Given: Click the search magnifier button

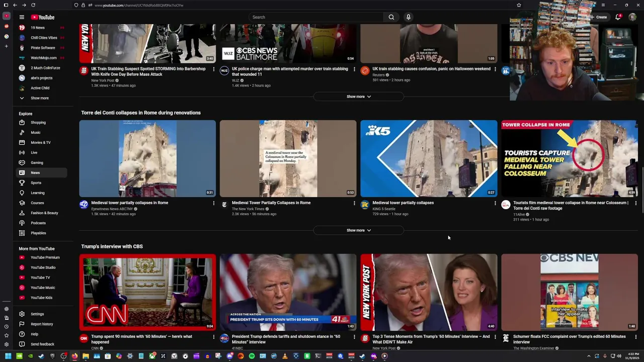Looking at the screenshot, I should tap(391, 17).
